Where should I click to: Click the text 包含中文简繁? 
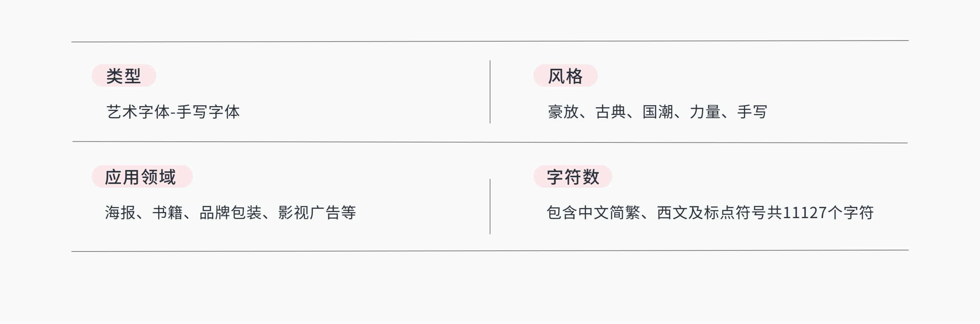(593, 213)
